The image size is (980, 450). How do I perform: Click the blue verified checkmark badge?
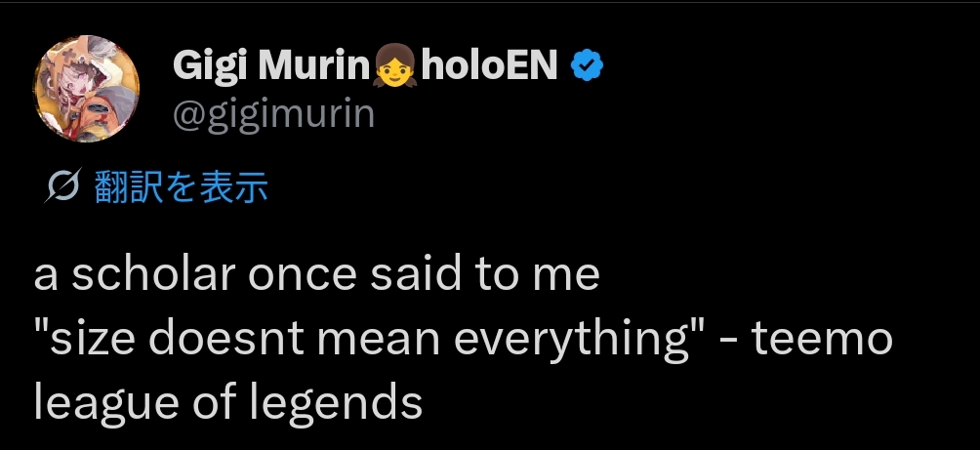[x=587, y=66]
